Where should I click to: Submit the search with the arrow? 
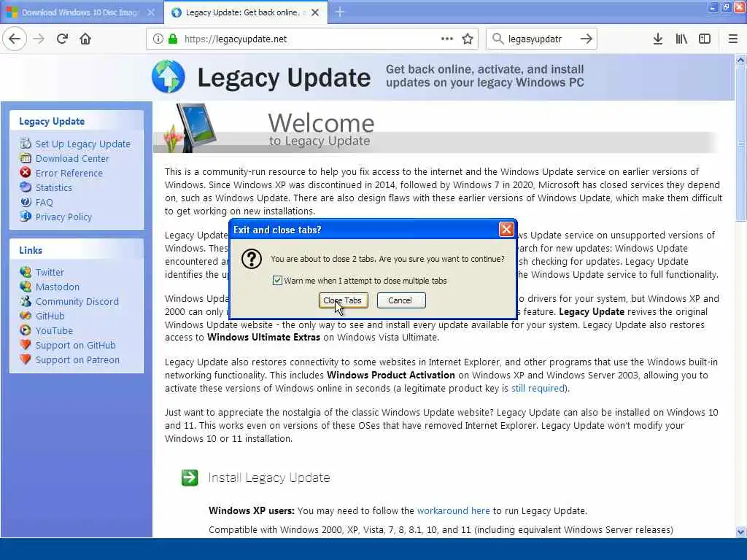(x=587, y=39)
